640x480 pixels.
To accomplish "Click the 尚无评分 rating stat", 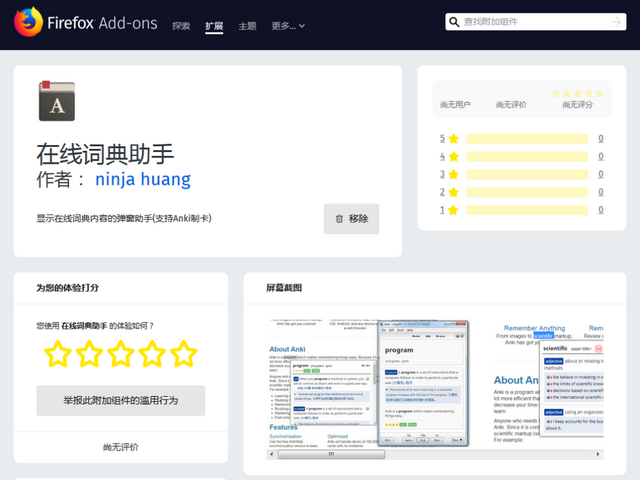I will click(x=578, y=105).
